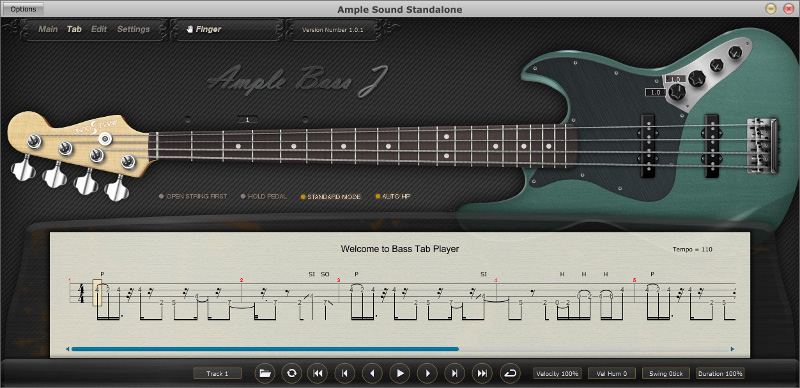Viewport: 800px width, 388px height.
Task: Click the red bar 5 marker in tab
Action: (634, 280)
